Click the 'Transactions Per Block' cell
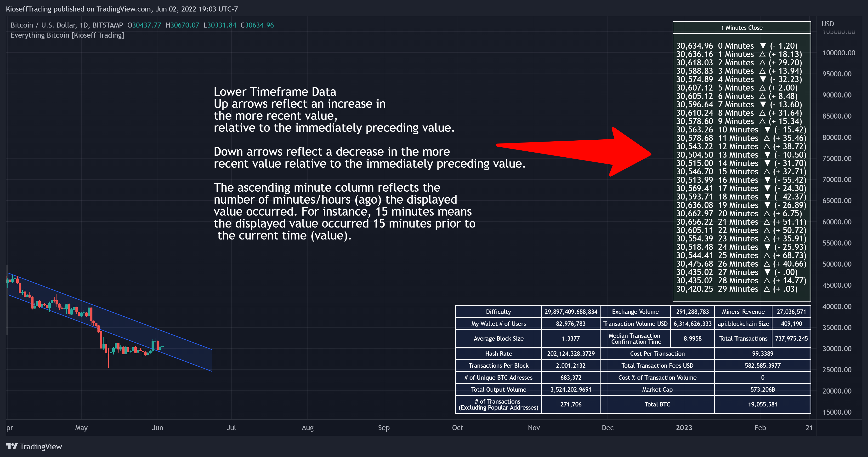This screenshot has width=868, height=457. point(498,365)
